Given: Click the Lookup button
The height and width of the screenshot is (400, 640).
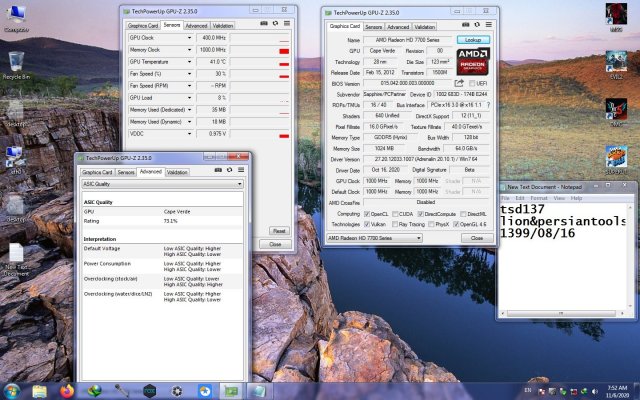Looking at the screenshot, I should (x=474, y=39).
